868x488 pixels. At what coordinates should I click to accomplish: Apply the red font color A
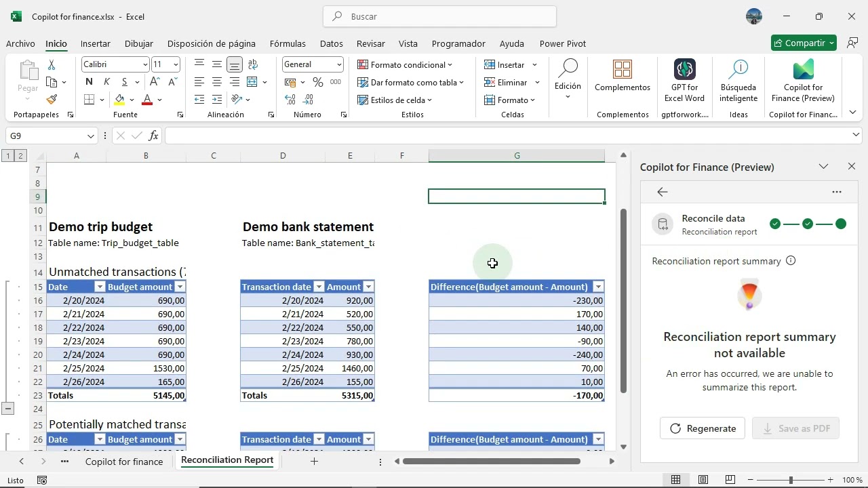click(147, 100)
